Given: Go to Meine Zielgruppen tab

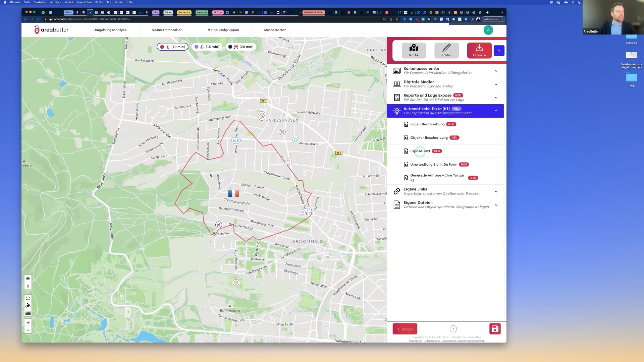Looking at the screenshot, I should [x=223, y=30].
